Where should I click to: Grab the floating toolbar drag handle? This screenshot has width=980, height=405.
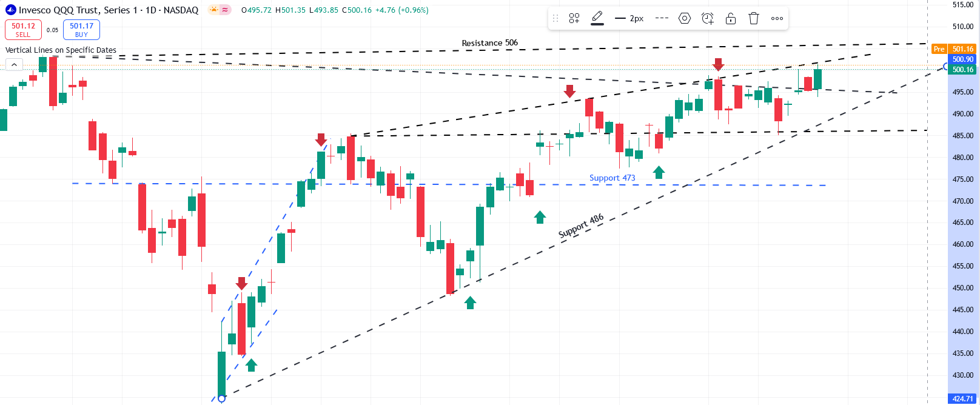pos(555,18)
